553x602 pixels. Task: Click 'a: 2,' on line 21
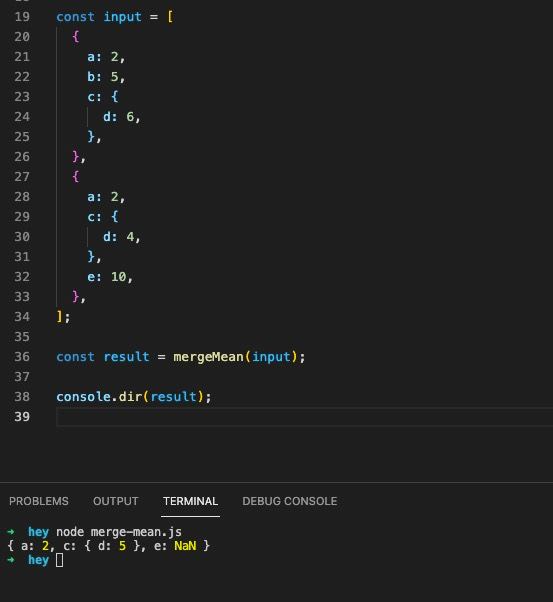click(x=106, y=57)
